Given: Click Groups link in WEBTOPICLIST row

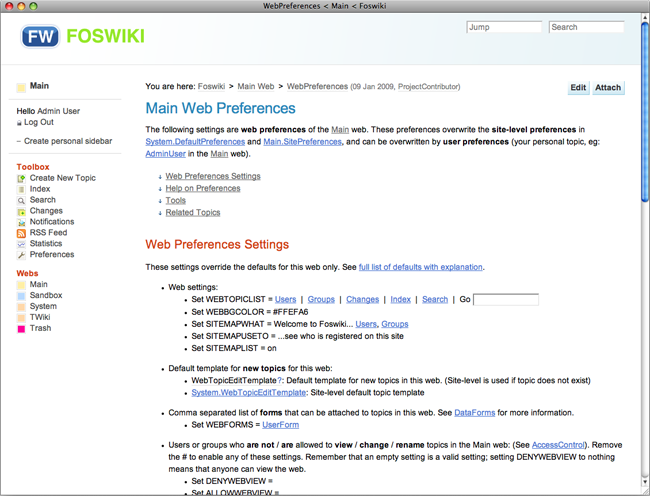Looking at the screenshot, I should click(x=321, y=299).
